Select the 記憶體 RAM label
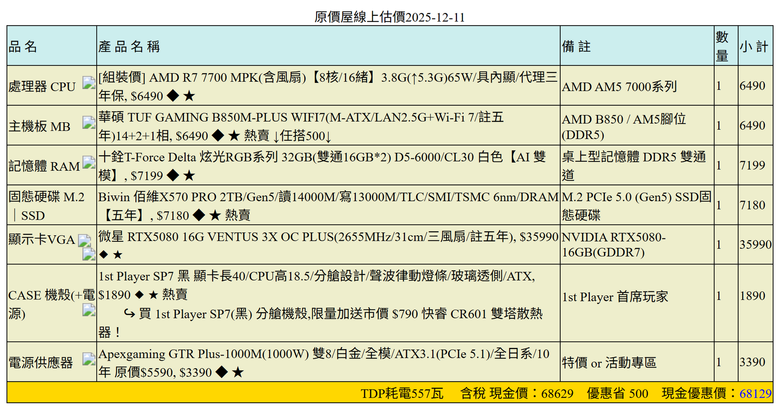This screenshot has height=406, width=780. point(44,166)
